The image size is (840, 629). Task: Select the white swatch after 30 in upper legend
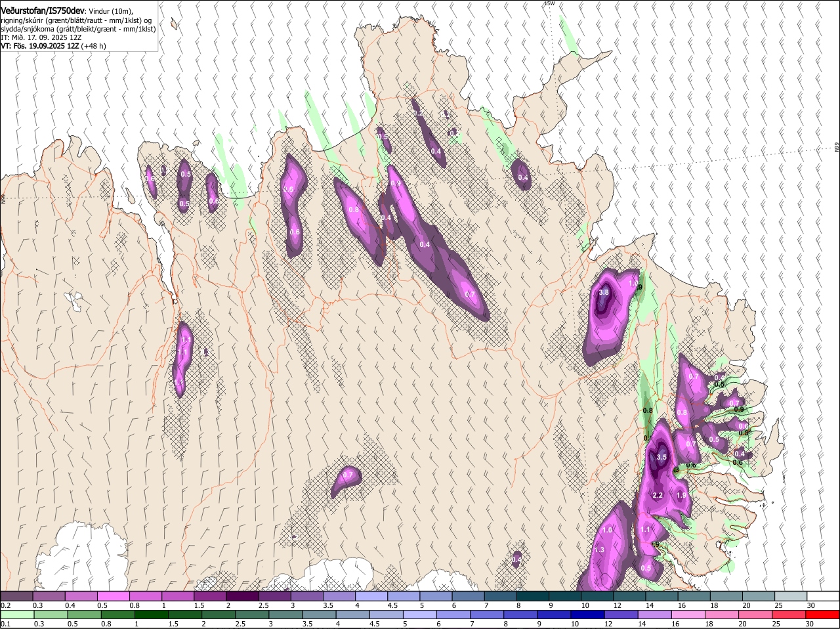[824, 596]
